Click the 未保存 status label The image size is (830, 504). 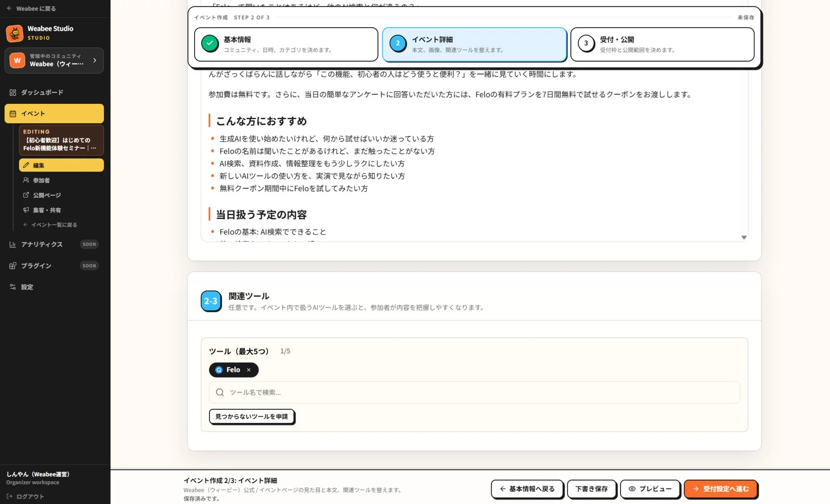[746, 17]
